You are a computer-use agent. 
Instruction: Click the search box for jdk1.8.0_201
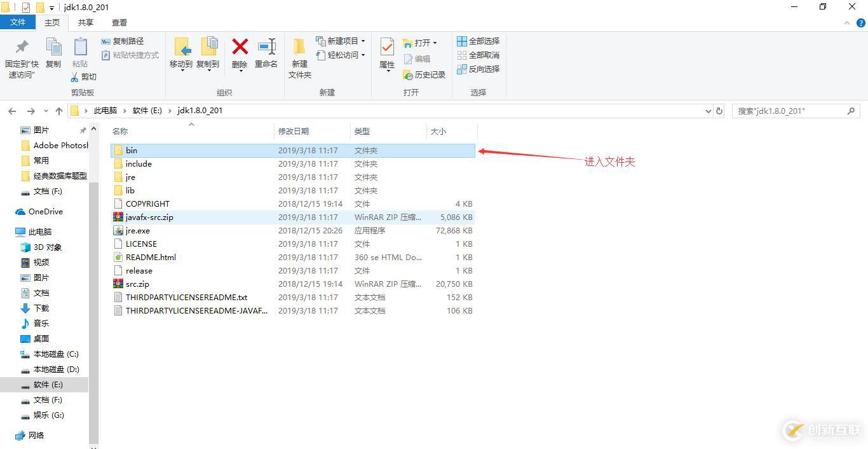(x=796, y=111)
